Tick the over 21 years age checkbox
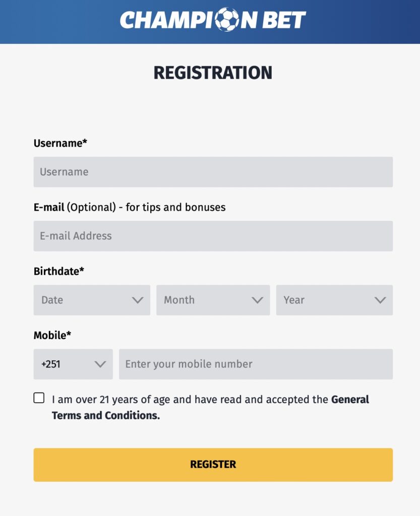This screenshot has height=516, width=420. 39,398
